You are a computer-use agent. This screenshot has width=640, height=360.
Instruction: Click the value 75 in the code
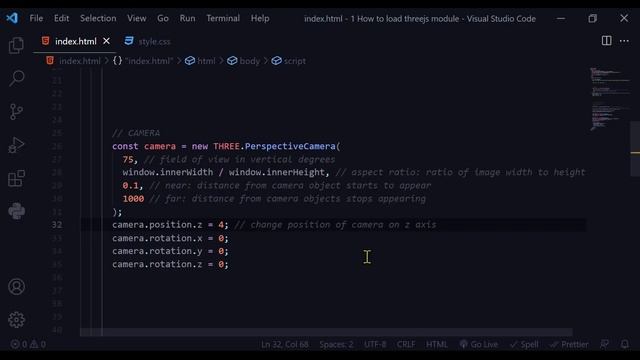click(x=128, y=160)
